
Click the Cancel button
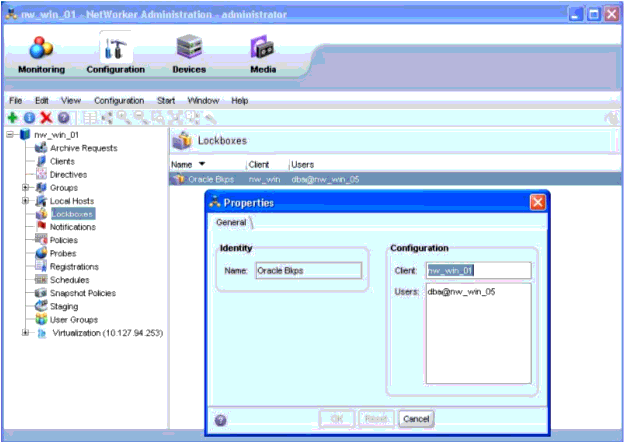pyautogui.click(x=416, y=419)
